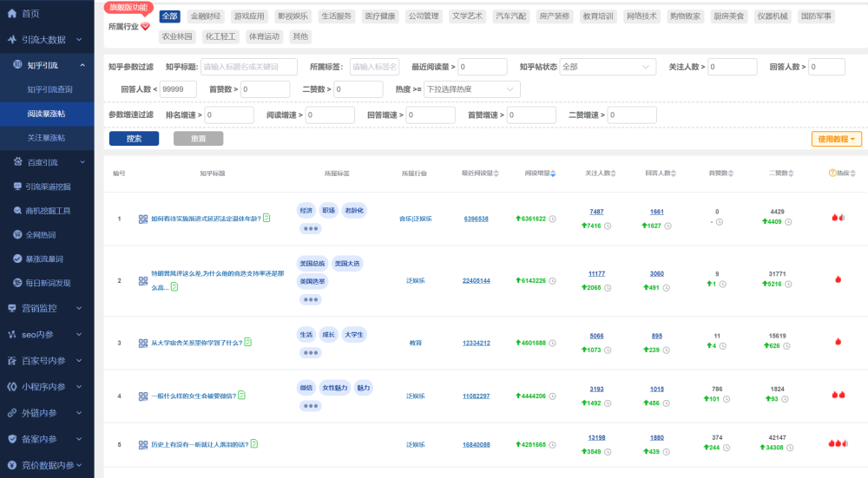Expand 营销监控 sidebar section
Viewport: 868px width, 478px height.
click(79, 308)
